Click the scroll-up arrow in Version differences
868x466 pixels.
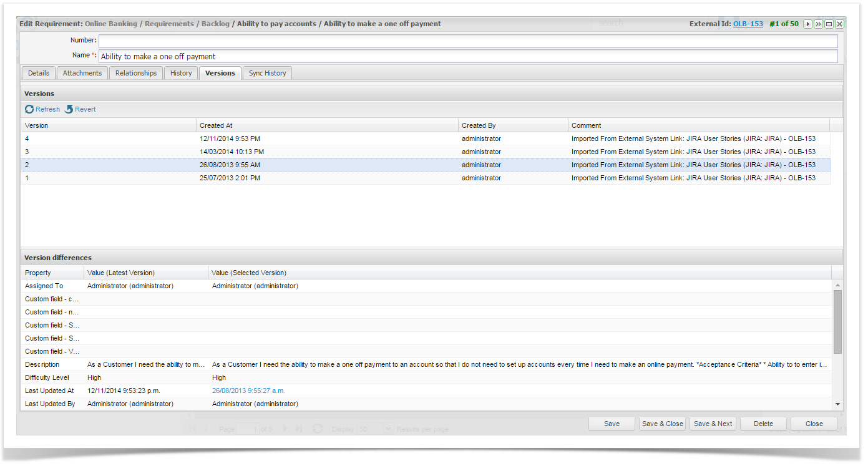pos(837,285)
